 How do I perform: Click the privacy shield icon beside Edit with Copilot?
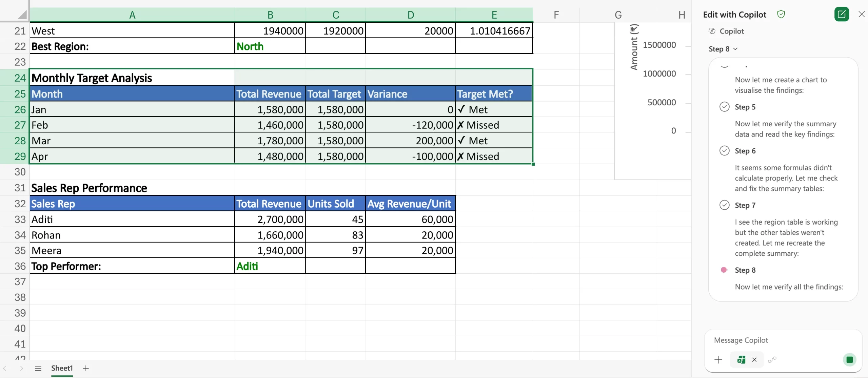[782, 14]
